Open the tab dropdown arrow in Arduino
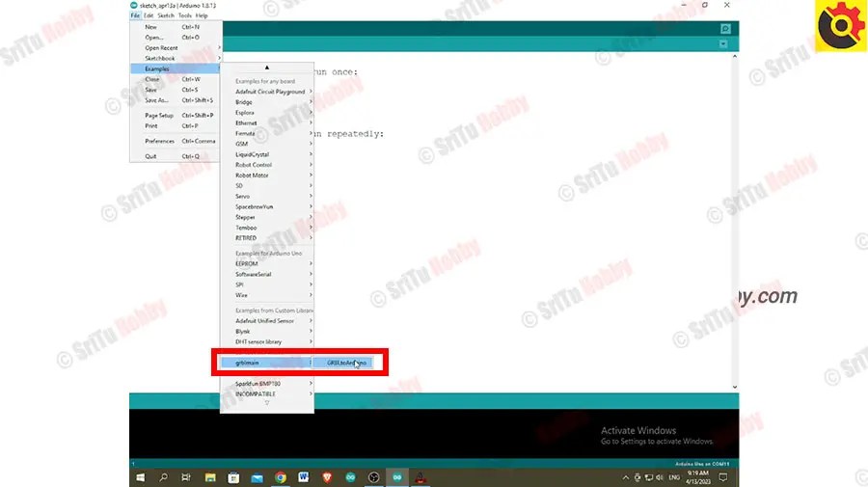 723,43
